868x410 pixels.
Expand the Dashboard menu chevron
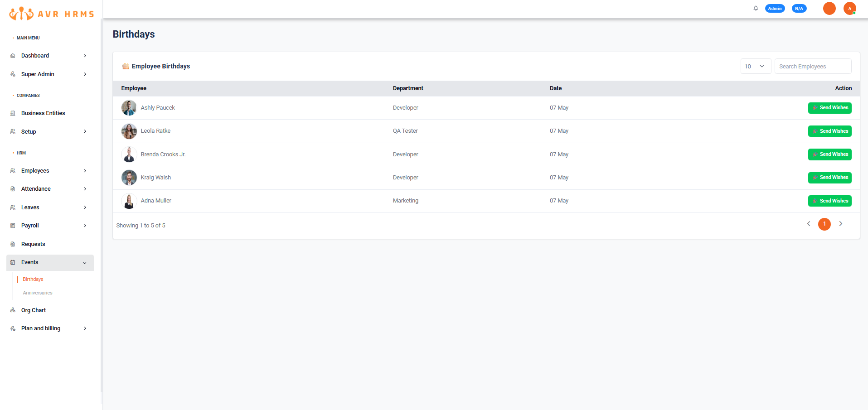pos(85,56)
